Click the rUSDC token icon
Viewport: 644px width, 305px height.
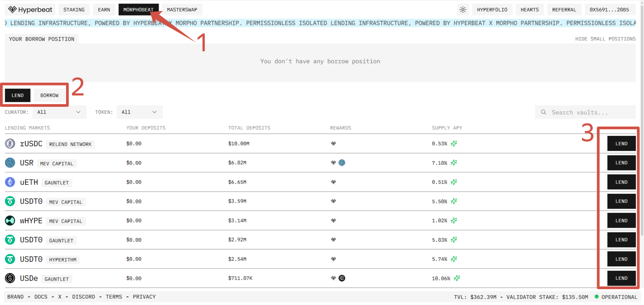[10, 143]
